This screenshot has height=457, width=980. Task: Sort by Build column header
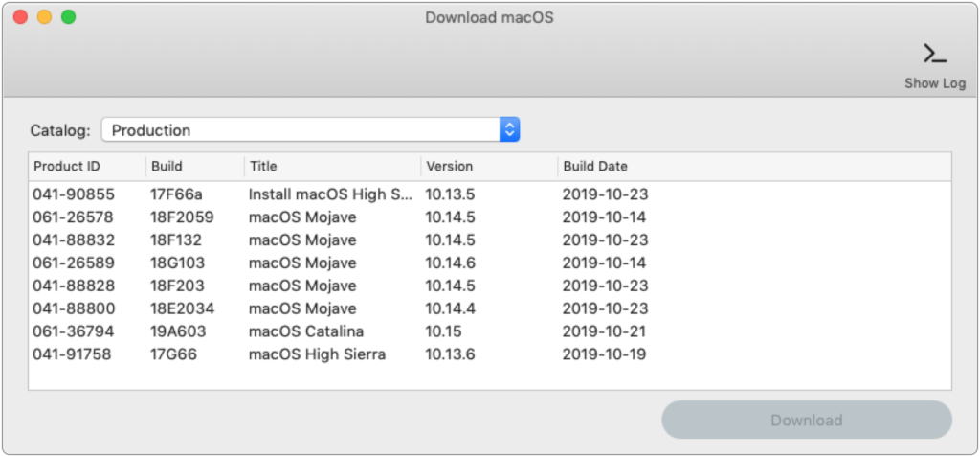pyautogui.click(x=195, y=167)
